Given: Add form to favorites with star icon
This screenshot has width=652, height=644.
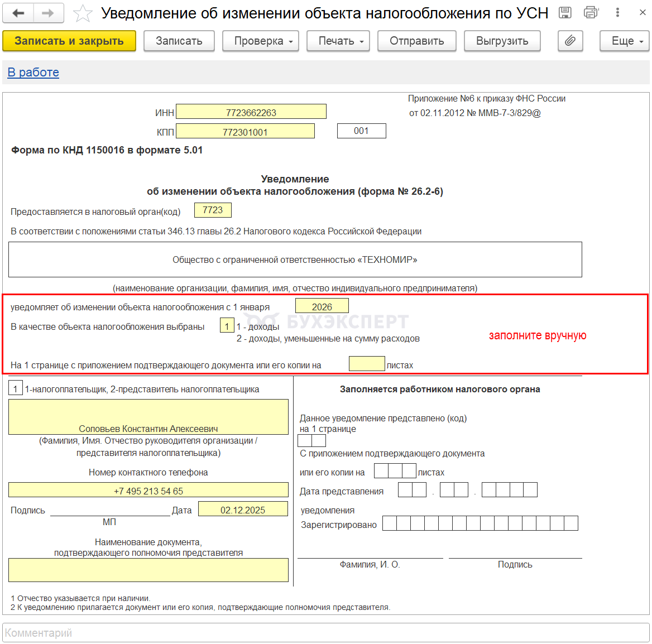Looking at the screenshot, I should tap(82, 13).
